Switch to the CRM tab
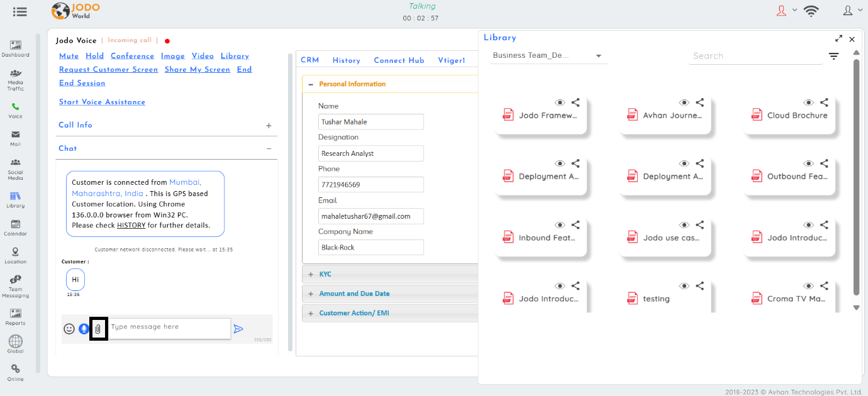 309,60
